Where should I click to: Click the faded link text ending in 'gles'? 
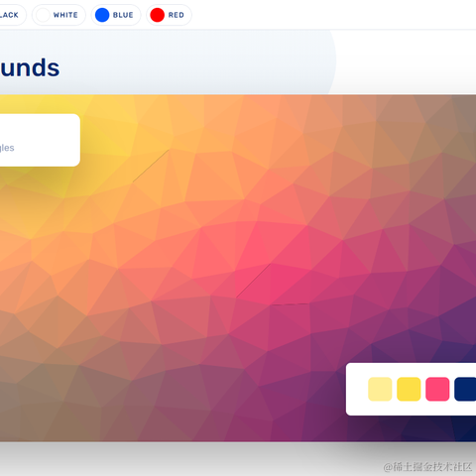coord(7,148)
